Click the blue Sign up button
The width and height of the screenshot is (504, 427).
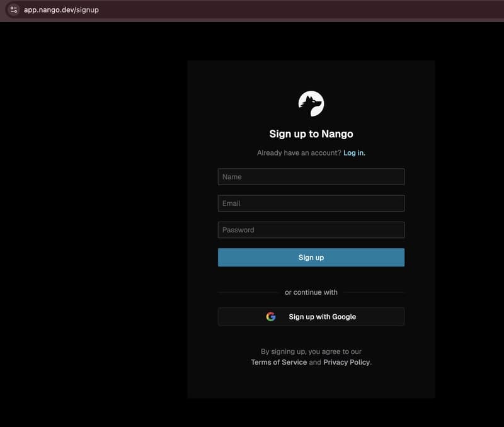click(311, 258)
